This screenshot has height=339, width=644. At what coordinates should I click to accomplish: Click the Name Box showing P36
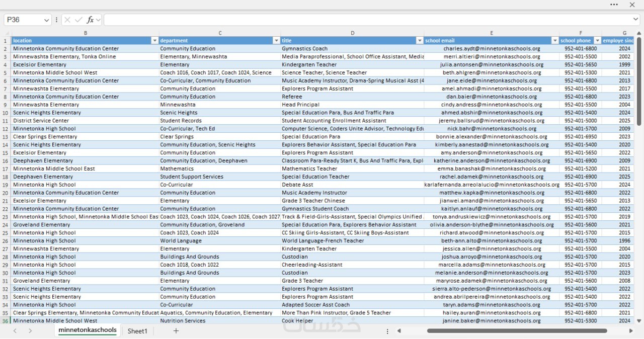pyautogui.click(x=23, y=20)
